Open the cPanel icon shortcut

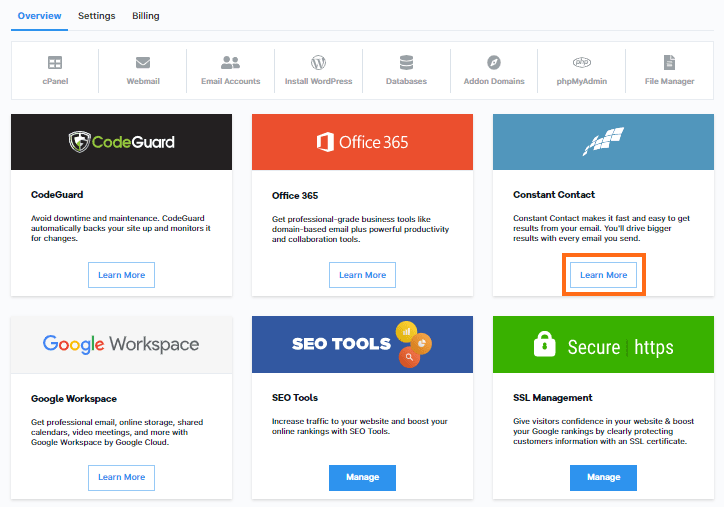[x=55, y=62]
